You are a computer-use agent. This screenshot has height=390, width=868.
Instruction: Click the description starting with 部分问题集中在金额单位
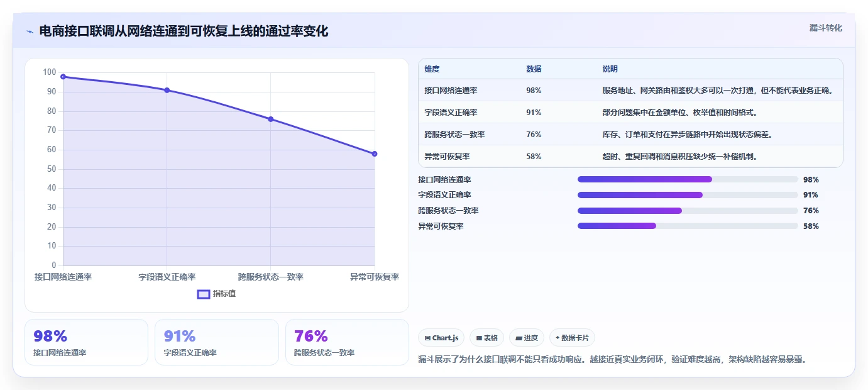[x=680, y=113]
